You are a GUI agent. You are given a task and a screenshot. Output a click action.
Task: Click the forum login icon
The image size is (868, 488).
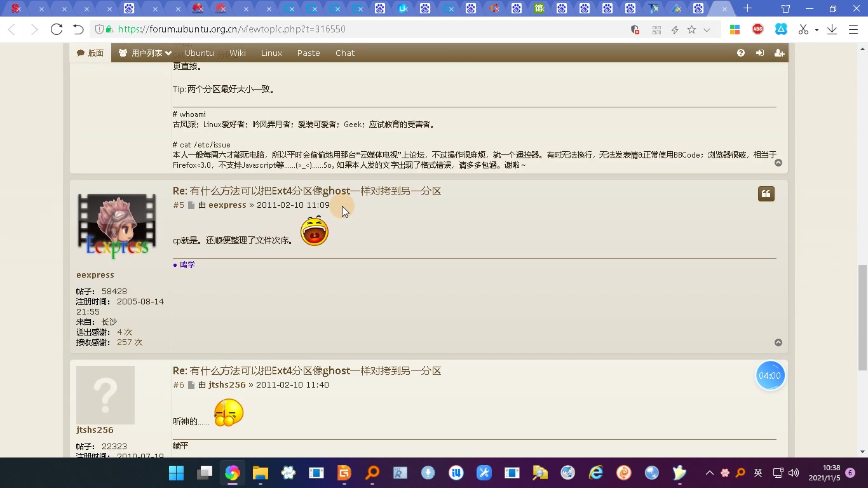click(760, 53)
